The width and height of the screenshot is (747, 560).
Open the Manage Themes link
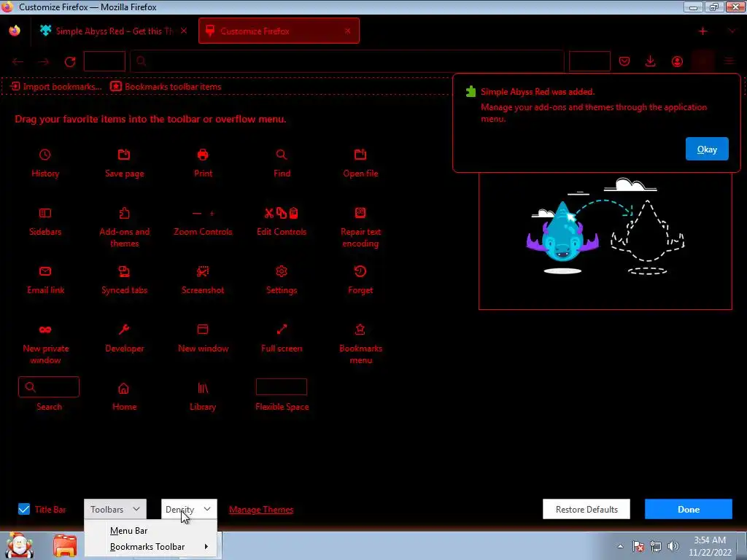[x=261, y=510]
